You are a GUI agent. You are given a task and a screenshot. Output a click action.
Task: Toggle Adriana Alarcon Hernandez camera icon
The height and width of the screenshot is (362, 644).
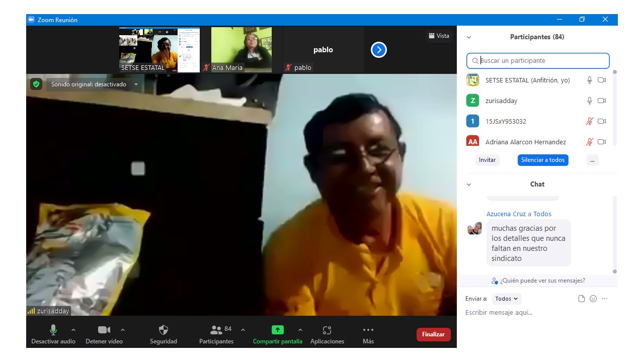pos(602,142)
